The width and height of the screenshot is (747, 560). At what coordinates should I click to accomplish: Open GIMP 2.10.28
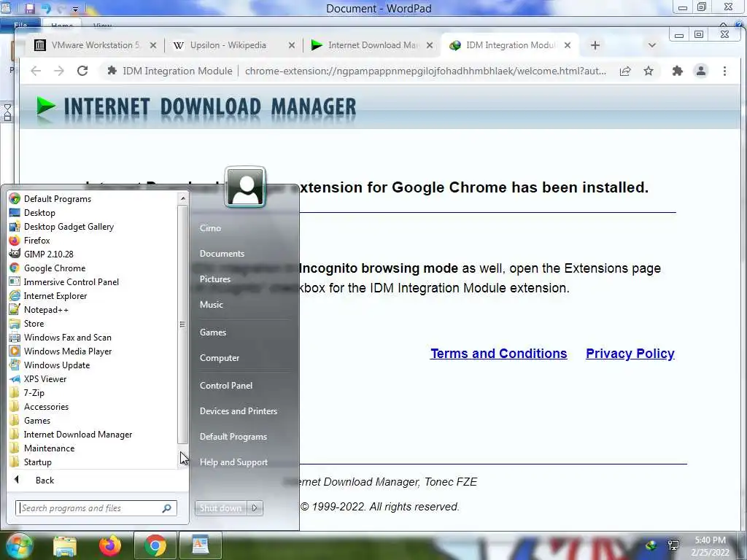tap(48, 254)
